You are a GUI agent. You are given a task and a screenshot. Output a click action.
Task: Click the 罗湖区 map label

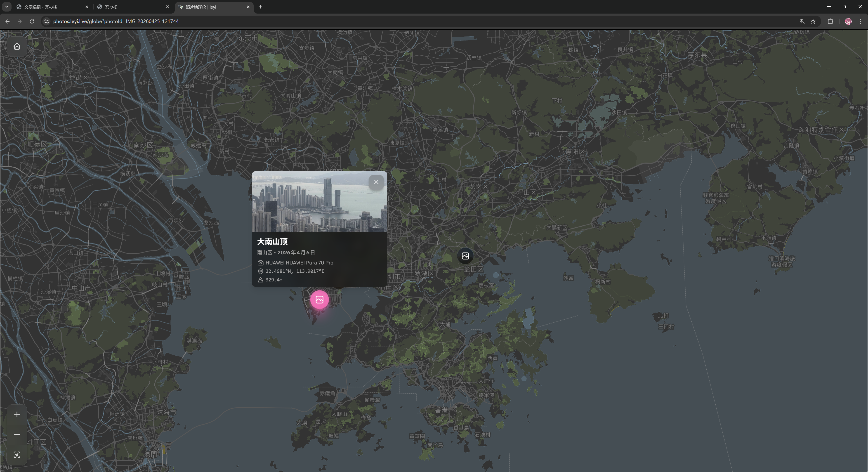(x=424, y=273)
